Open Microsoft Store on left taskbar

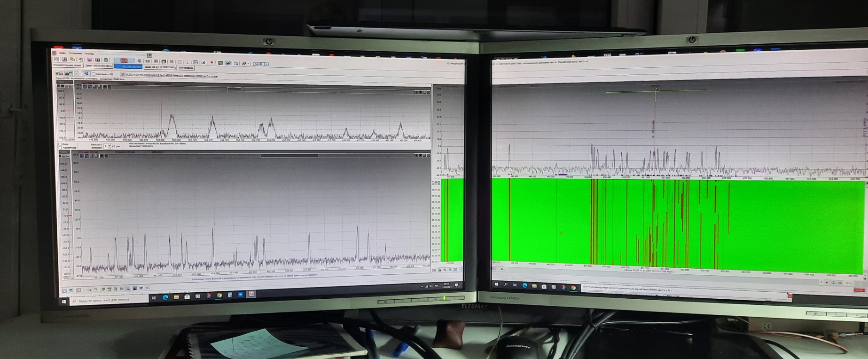[187, 297]
